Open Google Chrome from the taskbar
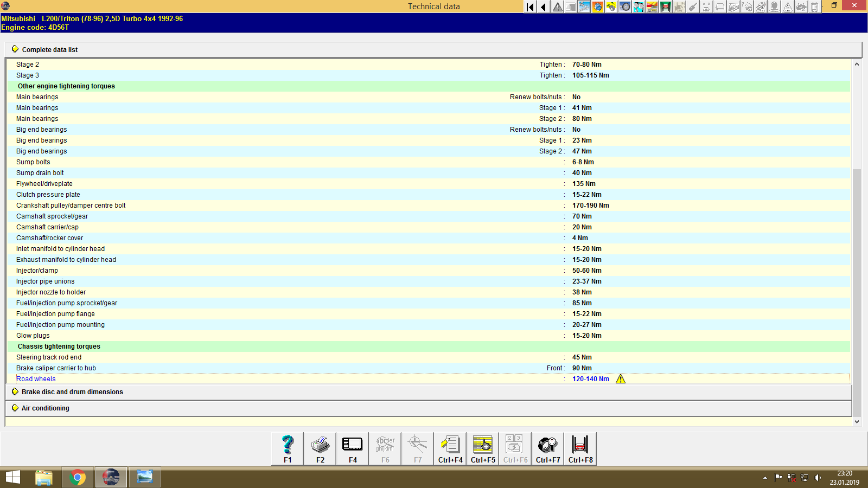868x488 pixels. (x=78, y=477)
